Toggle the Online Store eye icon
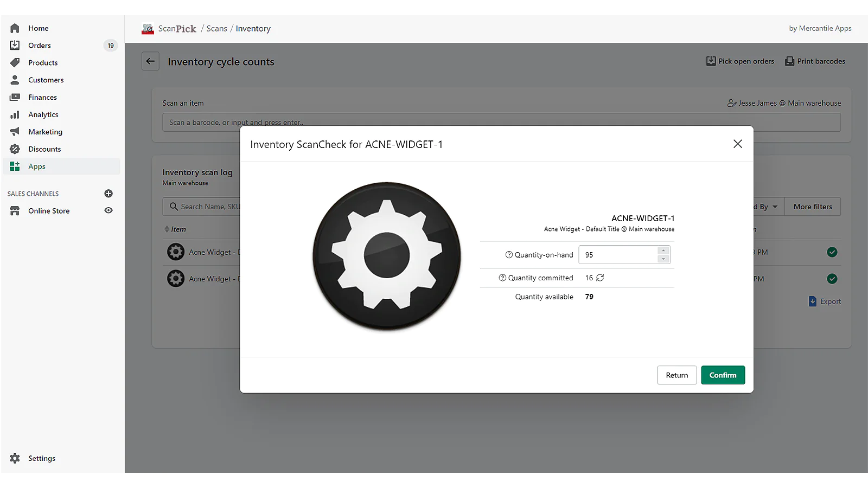The image size is (868, 488). 108,210
